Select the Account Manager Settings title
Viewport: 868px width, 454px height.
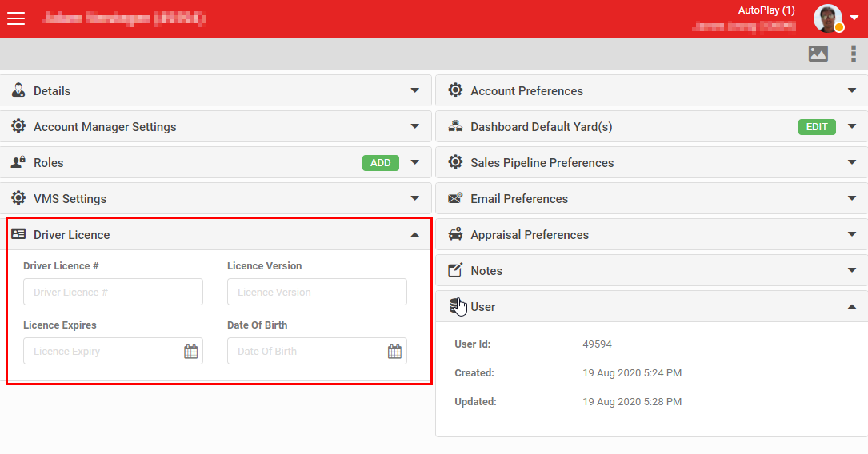[x=105, y=126]
